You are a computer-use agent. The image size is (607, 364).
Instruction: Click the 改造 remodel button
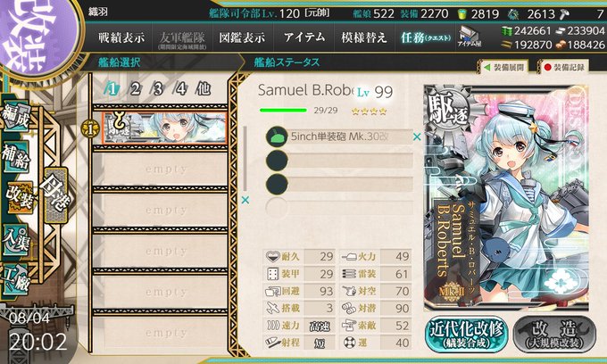tap(554, 334)
